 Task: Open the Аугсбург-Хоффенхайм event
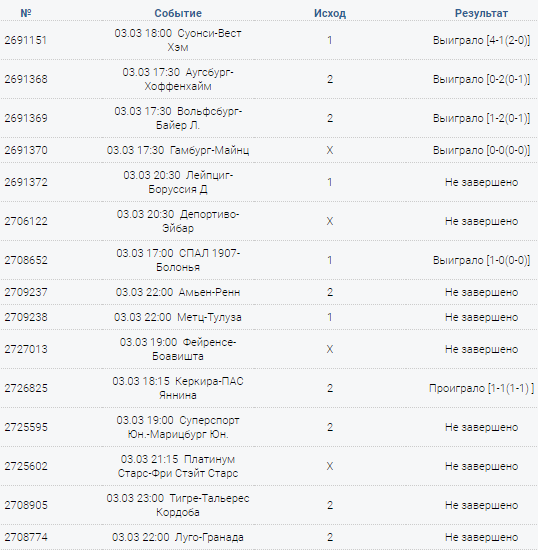coord(178,79)
